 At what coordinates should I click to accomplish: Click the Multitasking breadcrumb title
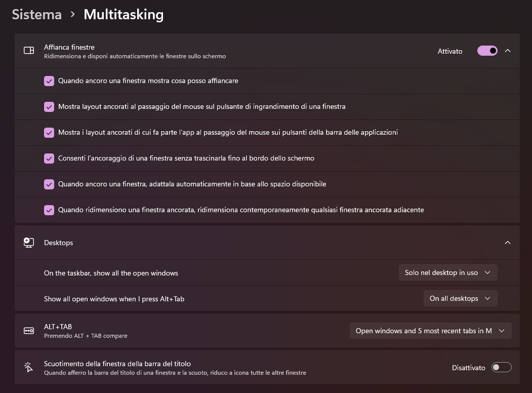[124, 14]
